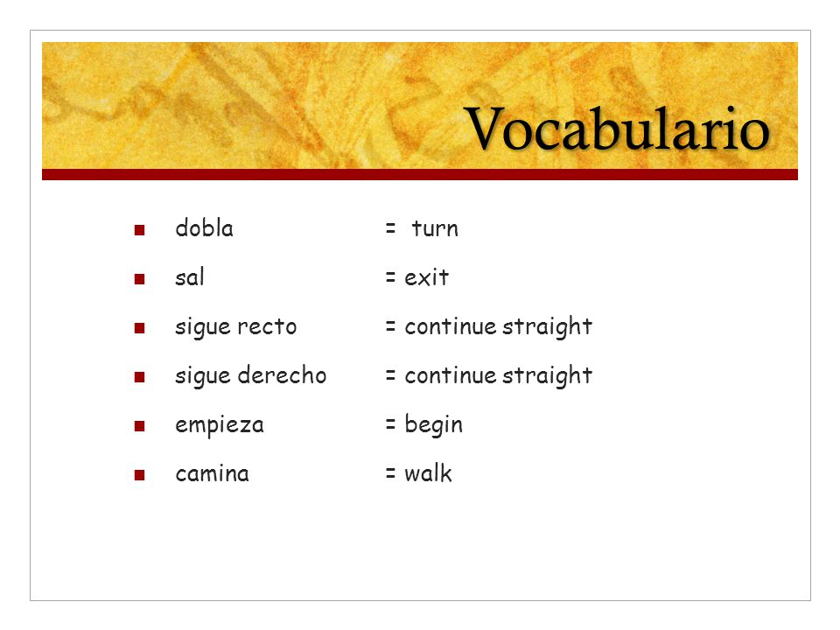
Task: Click the translation begin
Action: click(433, 425)
